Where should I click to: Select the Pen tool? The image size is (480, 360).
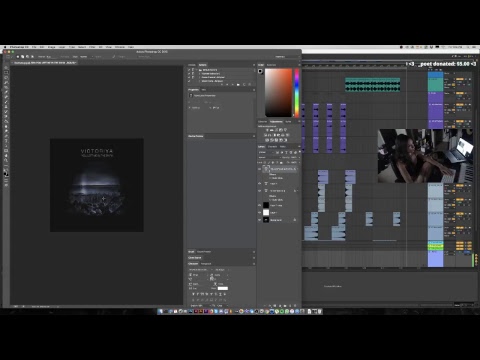[x=6, y=136]
